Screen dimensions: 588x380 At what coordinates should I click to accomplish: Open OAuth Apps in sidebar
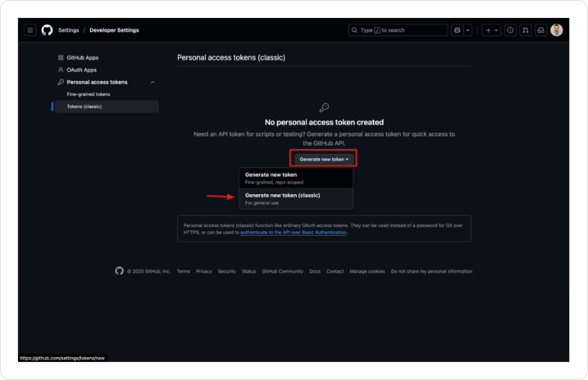click(x=82, y=70)
